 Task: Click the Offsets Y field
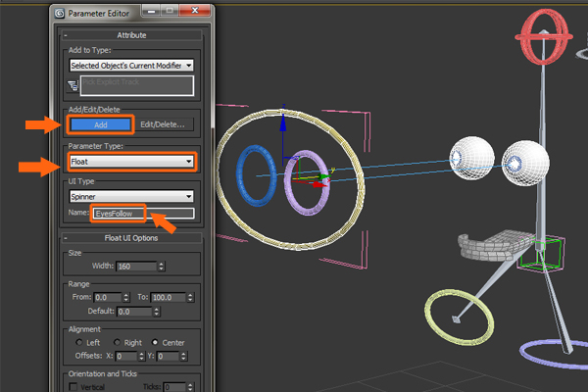pos(168,357)
